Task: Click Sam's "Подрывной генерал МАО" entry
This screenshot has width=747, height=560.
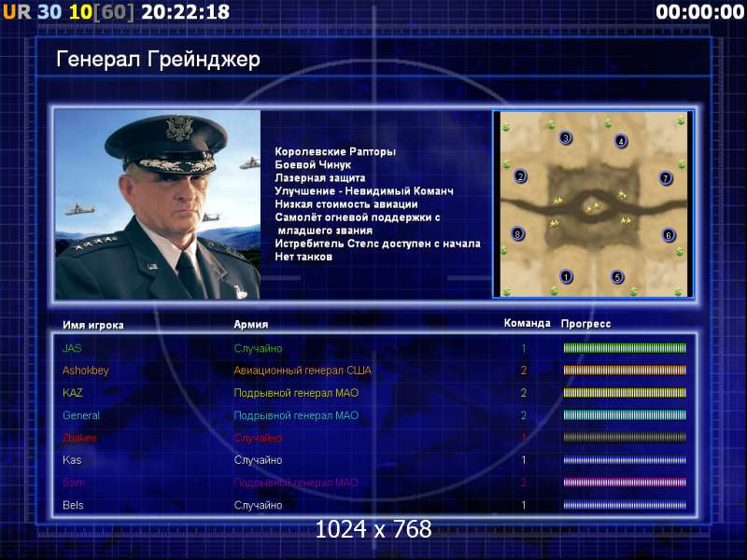Action: pyautogui.click(x=296, y=483)
